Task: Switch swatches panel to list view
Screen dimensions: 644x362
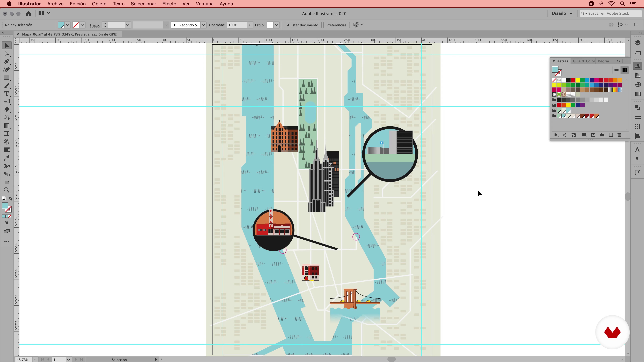Action: pyautogui.click(x=616, y=70)
